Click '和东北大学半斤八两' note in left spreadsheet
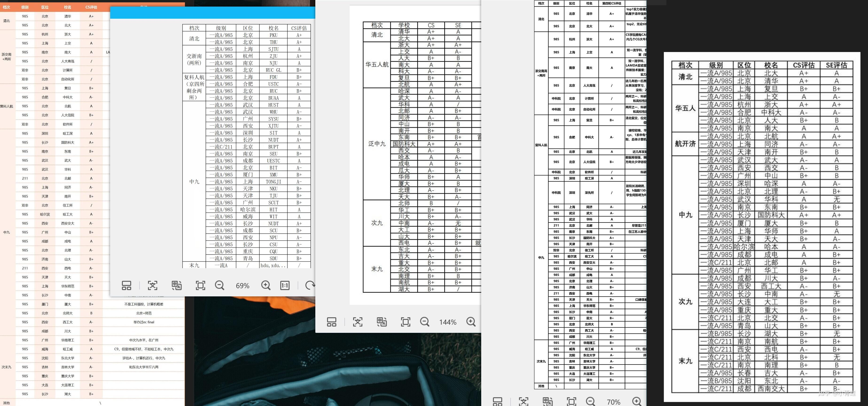The width and height of the screenshot is (868, 406). tap(144, 367)
